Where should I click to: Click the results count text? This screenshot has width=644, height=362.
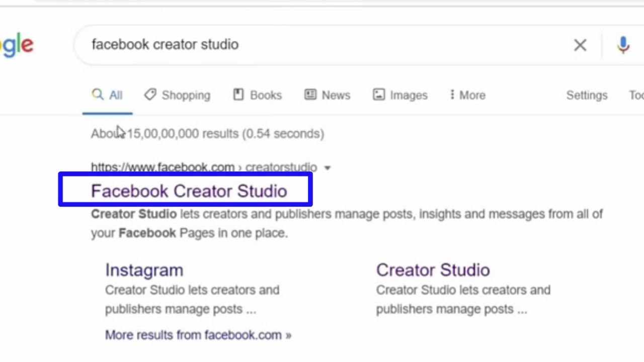pos(207,134)
